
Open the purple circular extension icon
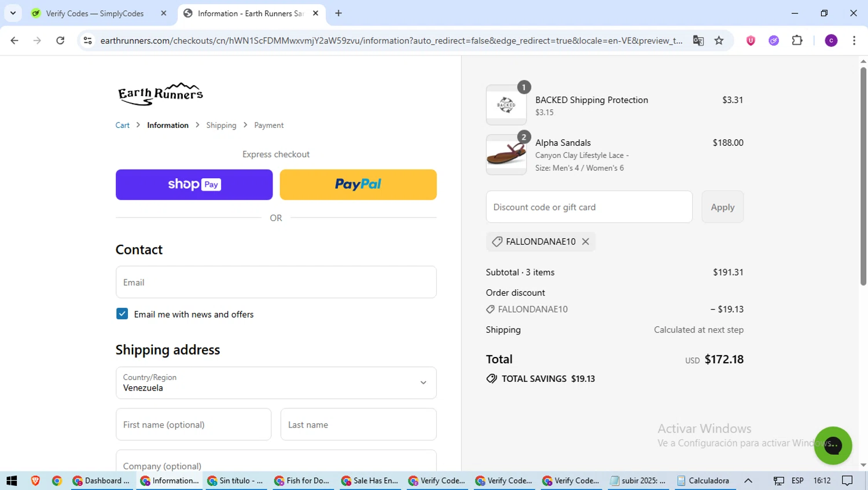coord(774,40)
